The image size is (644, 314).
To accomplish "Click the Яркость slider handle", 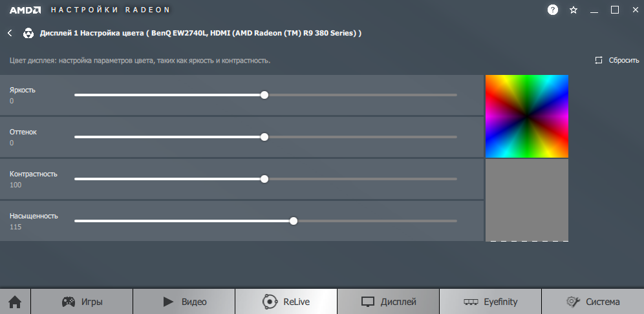I will click(x=264, y=95).
